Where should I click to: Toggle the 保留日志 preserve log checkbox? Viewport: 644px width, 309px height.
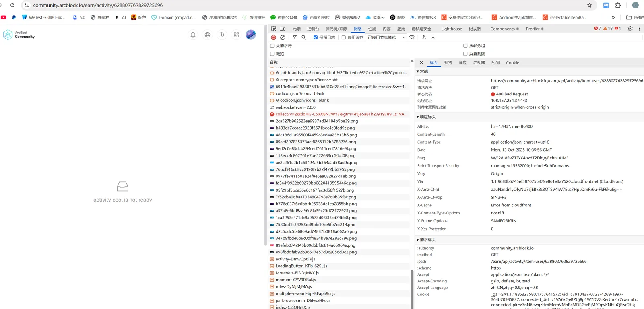pyautogui.click(x=316, y=37)
